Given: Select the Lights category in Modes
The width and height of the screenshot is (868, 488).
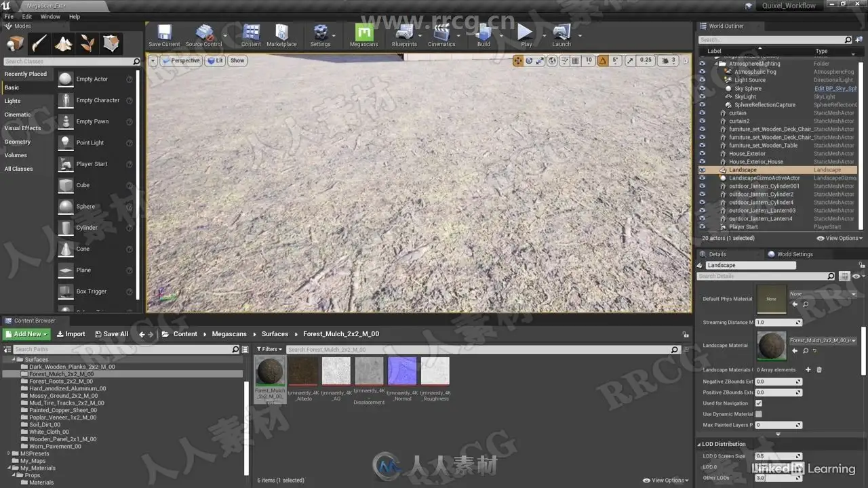Looking at the screenshot, I should pos(13,101).
